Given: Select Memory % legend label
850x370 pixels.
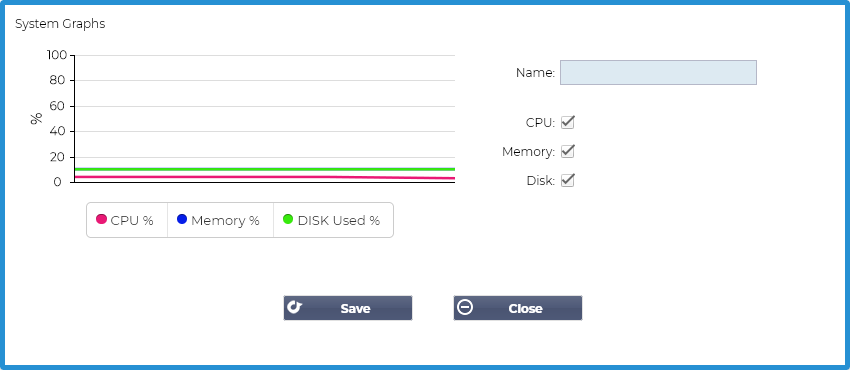Looking at the screenshot, I should coord(226,221).
